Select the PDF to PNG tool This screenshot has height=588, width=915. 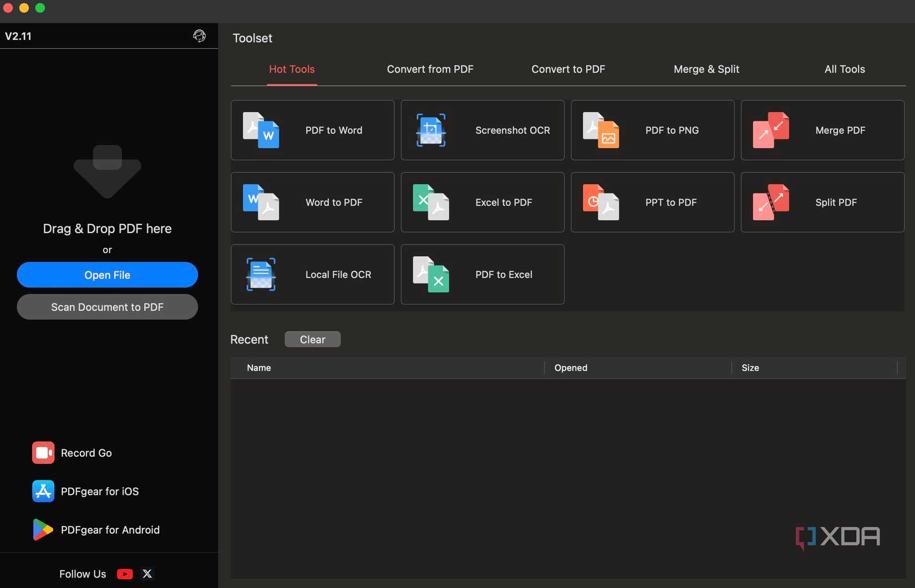point(652,130)
